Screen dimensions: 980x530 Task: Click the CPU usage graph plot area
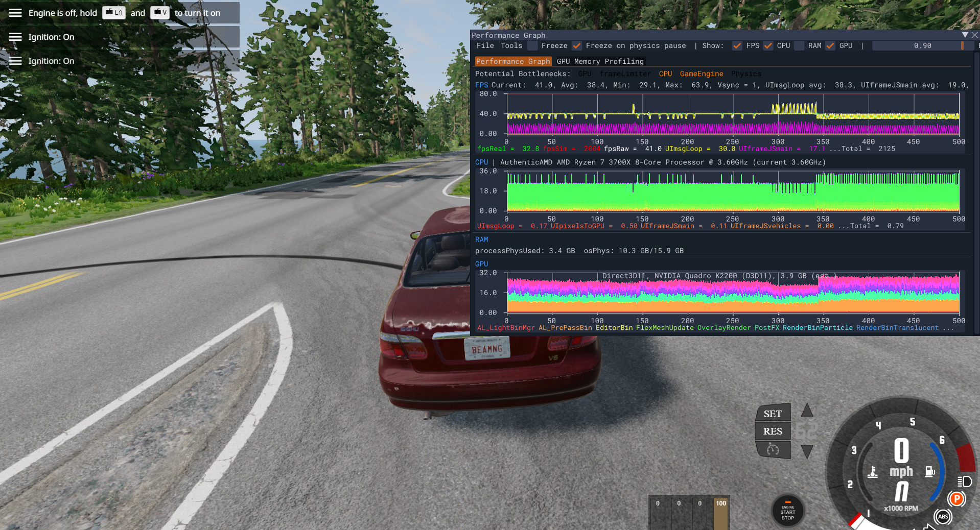pos(733,191)
